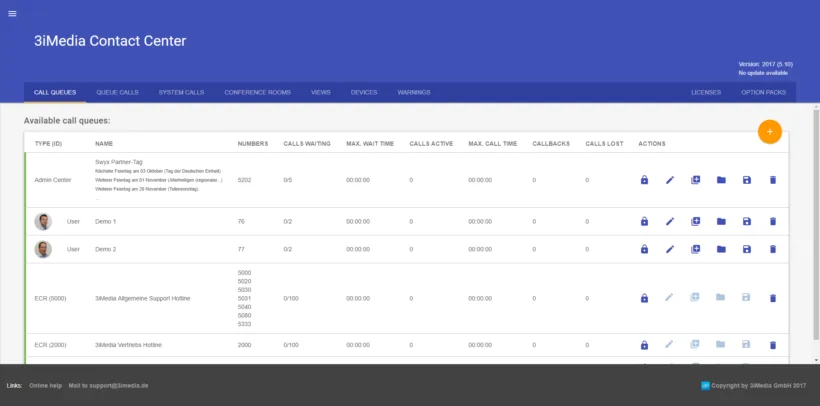Save the Demo 1 queue
The width and height of the screenshot is (820, 406).
point(747,221)
